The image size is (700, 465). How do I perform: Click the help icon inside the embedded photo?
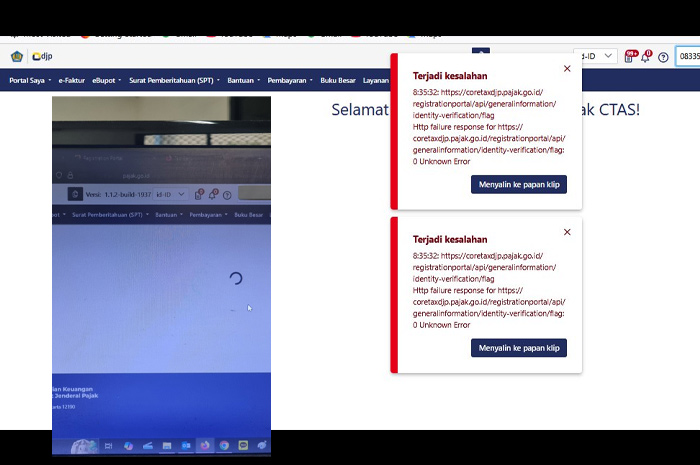(227, 195)
